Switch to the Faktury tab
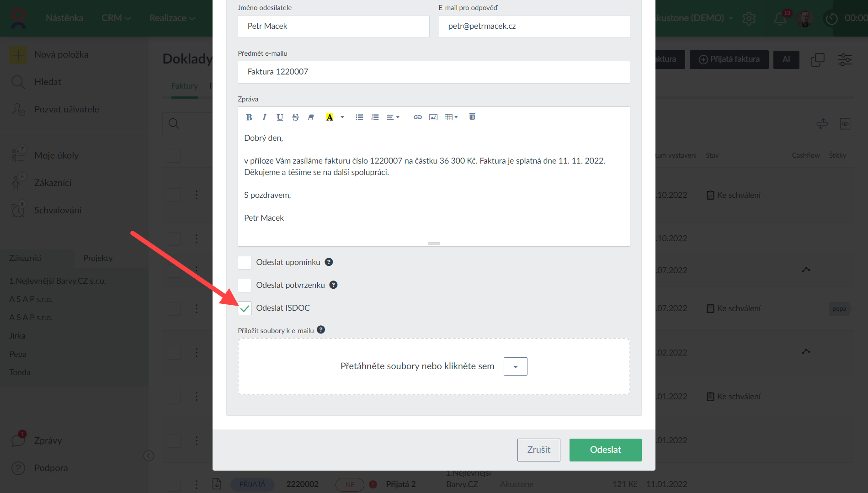868x493 pixels. [184, 86]
